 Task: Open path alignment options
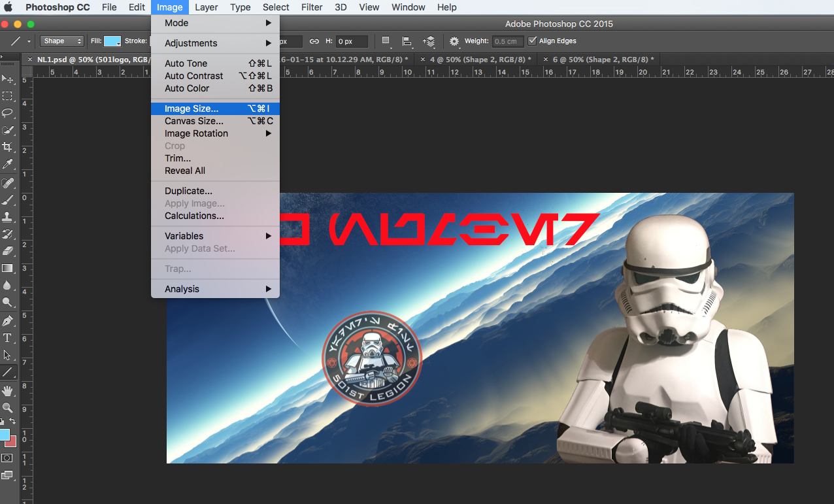tap(407, 41)
